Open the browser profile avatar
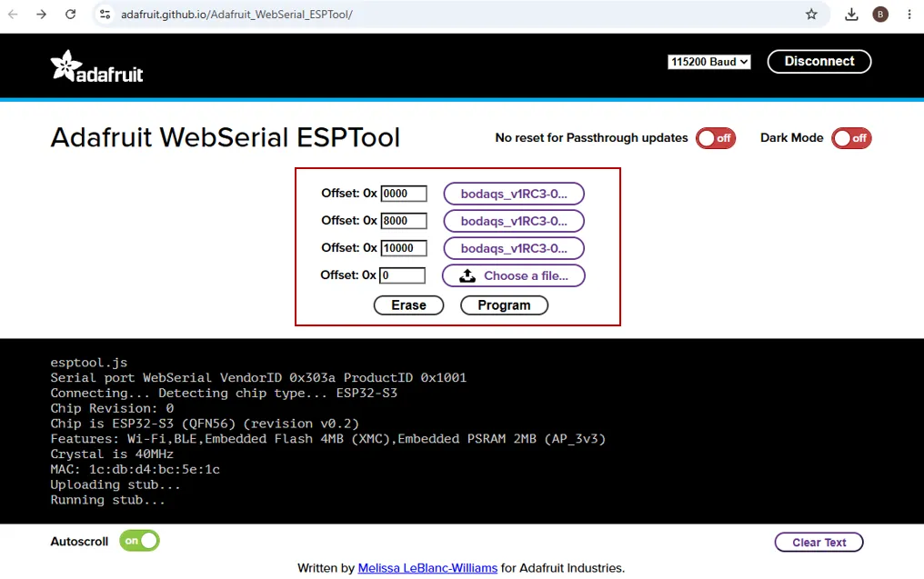Image resolution: width=924 pixels, height=579 pixels. click(x=880, y=15)
